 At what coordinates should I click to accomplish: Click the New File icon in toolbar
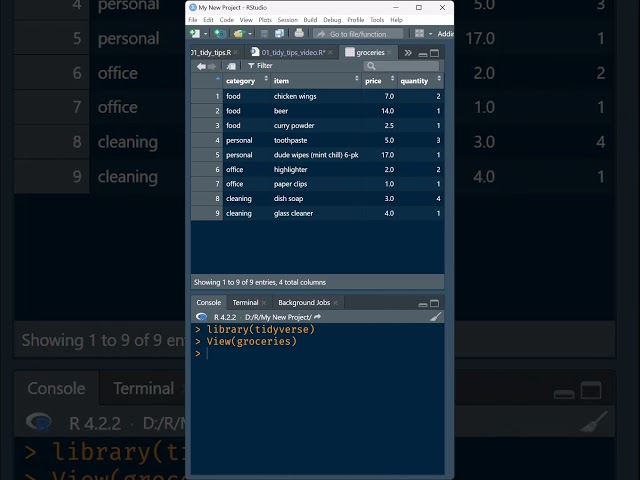tap(195, 33)
